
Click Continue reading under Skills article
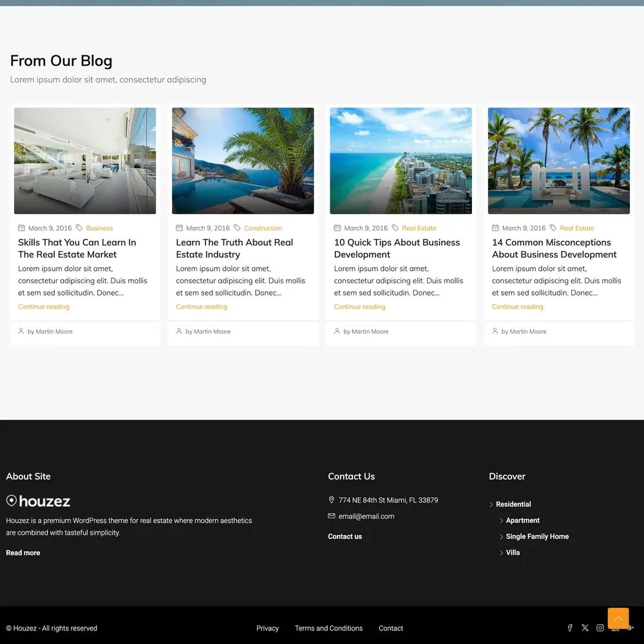pyautogui.click(x=44, y=307)
